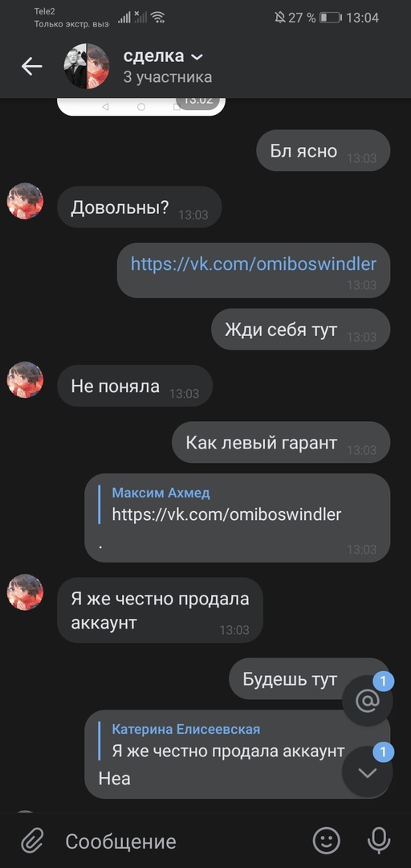Open the partial screenshot attachment at top
The width and height of the screenshot is (411, 868).
click(141, 107)
